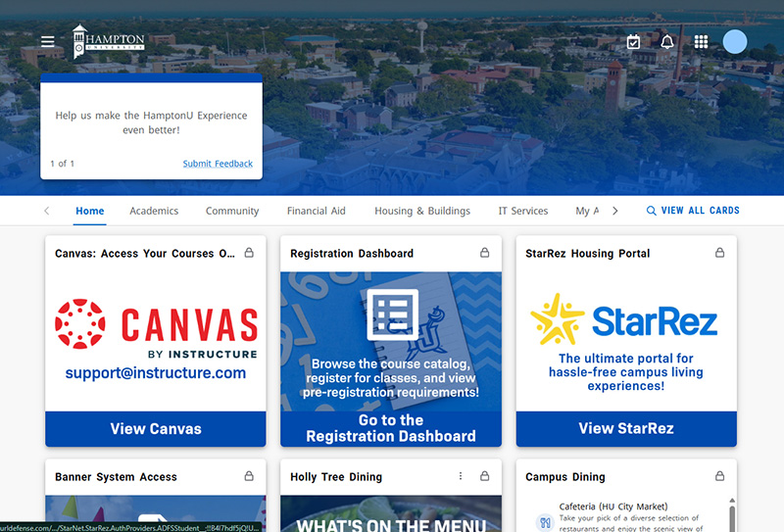Screen dimensions: 784x532
Task: Open the notifications bell
Action: 667,42
